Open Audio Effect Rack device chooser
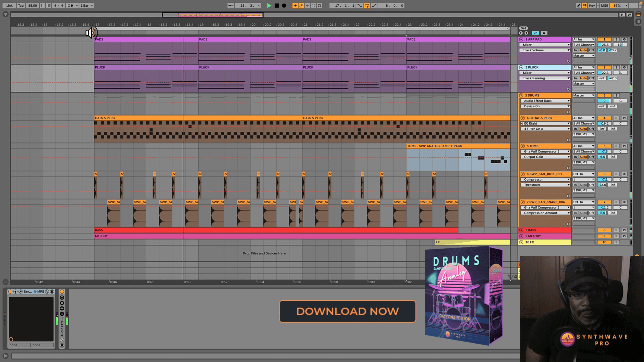The image size is (644, 362). click(545, 101)
